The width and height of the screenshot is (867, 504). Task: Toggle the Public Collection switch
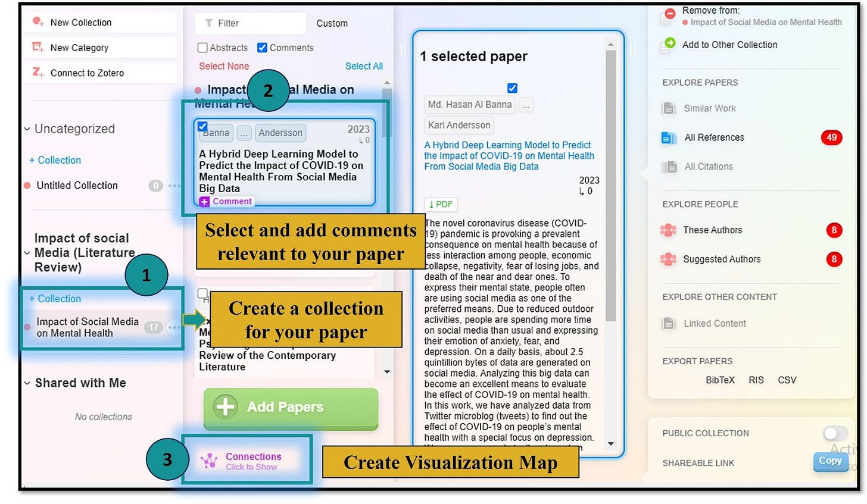pos(834,433)
